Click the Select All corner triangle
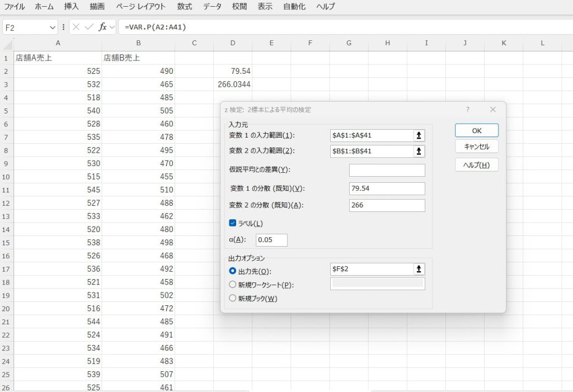 pos(7,44)
